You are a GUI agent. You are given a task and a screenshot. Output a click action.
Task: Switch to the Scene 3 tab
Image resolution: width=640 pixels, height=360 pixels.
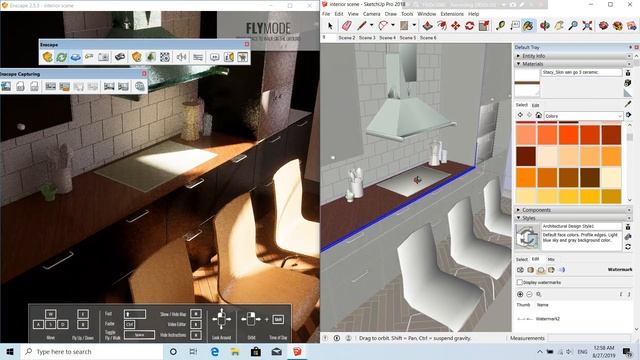pyautogui.click(x=367, y=38)
